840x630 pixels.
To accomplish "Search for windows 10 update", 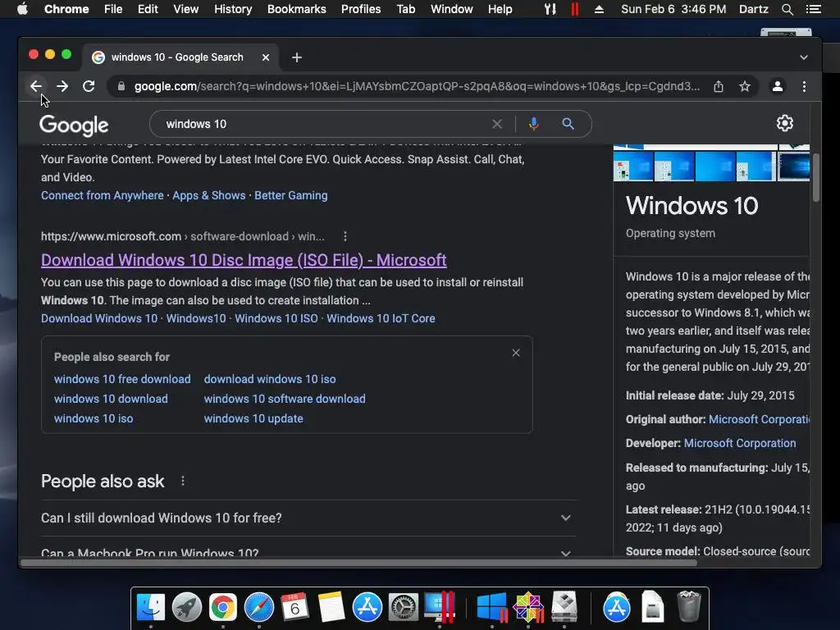I will click(x=253, y=419).
